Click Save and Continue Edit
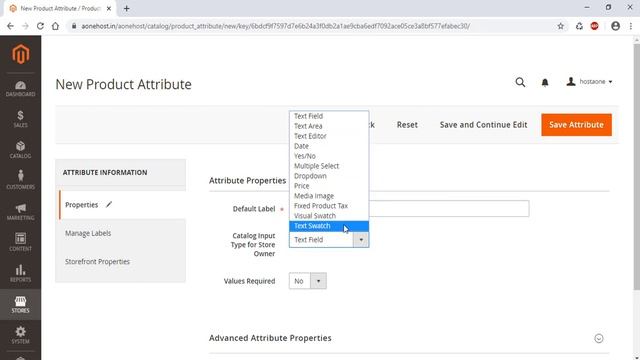 pyautogui.click(x=483, y=124)
